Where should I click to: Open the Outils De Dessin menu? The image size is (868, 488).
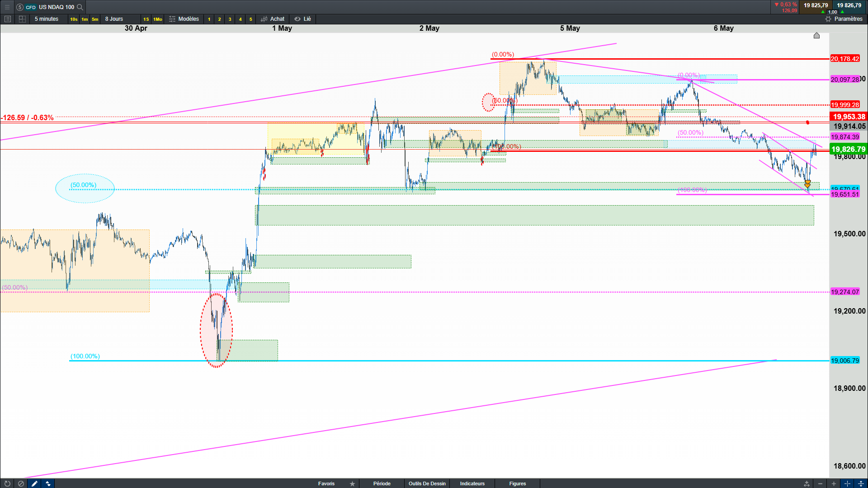pyautogui.click(x=427, y=483)
